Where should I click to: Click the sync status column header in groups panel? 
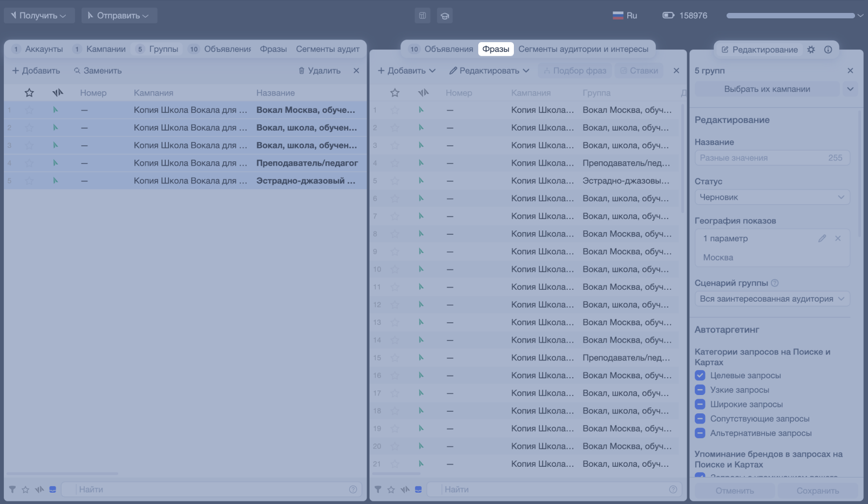(58, 93)
